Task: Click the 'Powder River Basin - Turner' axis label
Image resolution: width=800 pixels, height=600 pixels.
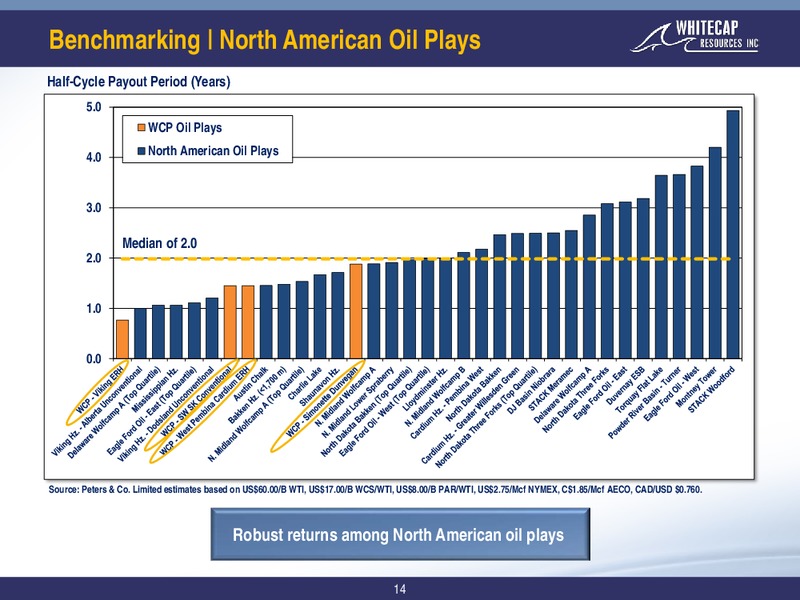Action: tap(645, 403)
